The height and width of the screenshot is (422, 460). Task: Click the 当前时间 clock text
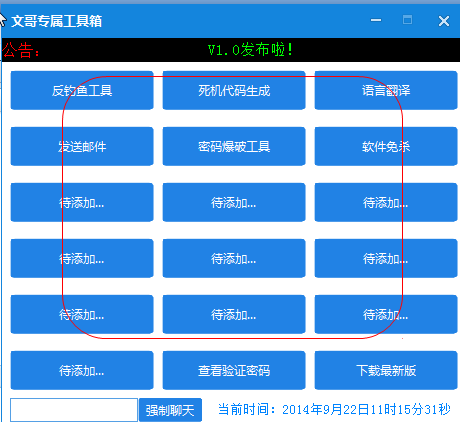pos(334,409)
